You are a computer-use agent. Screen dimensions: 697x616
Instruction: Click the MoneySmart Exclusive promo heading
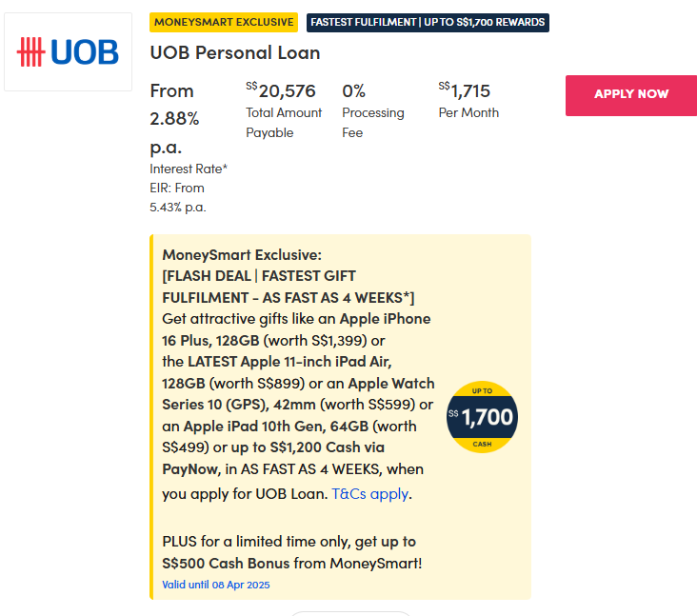[x=242, y=255]
